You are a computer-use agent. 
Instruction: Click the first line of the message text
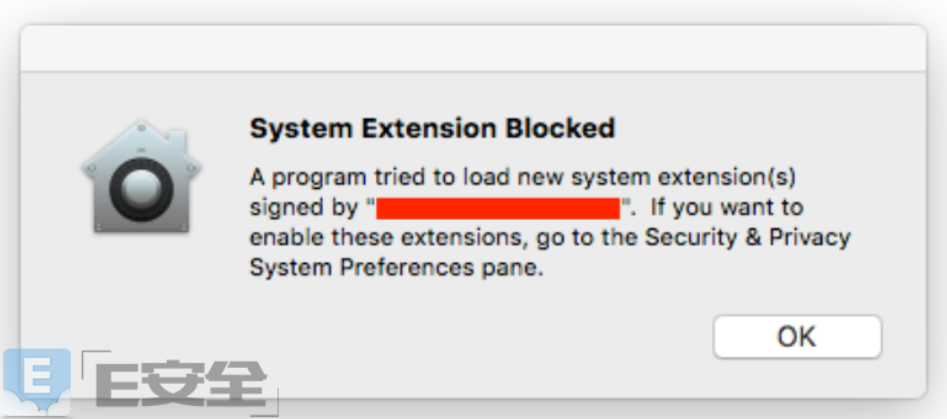click(x=523, y=179)
